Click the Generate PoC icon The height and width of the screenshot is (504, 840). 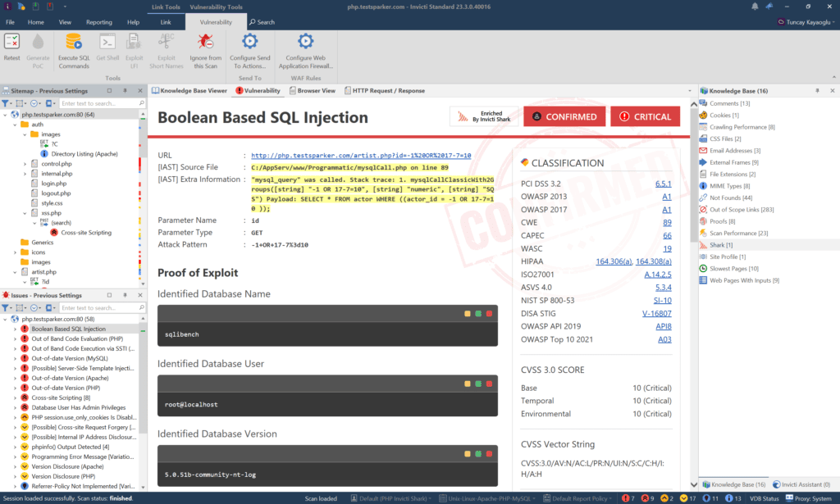pyautogui.click(x=38, y=42)
